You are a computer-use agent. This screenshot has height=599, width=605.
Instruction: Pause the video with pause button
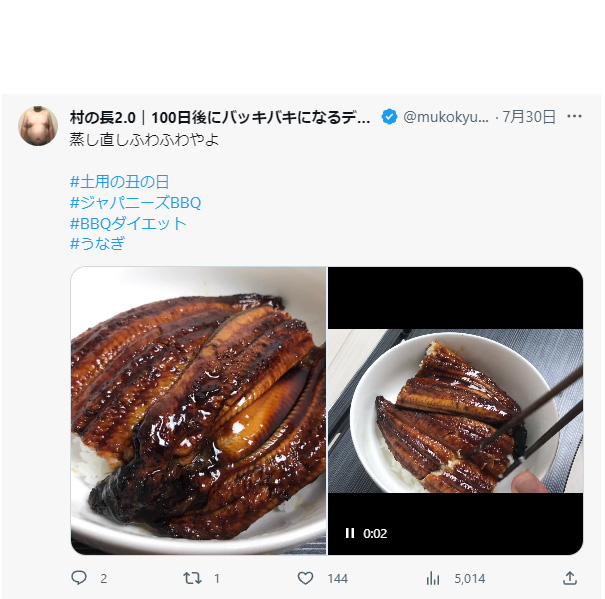coord(350,533)
